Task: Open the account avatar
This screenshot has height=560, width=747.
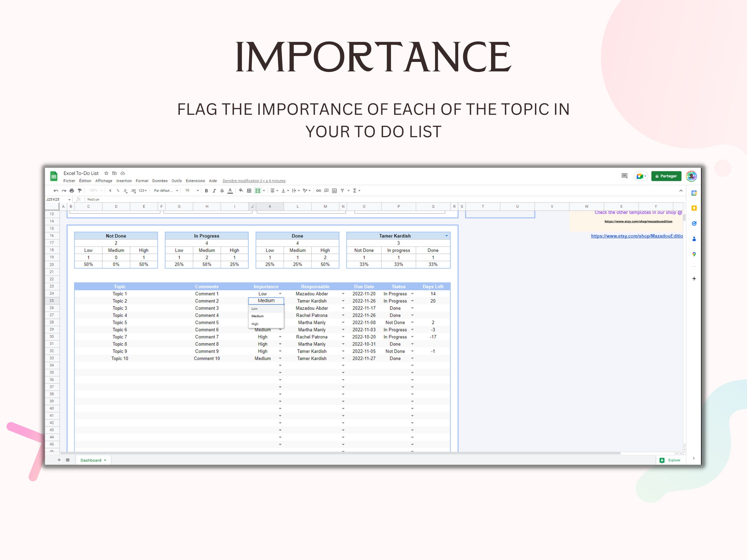Action: point(691,176)
